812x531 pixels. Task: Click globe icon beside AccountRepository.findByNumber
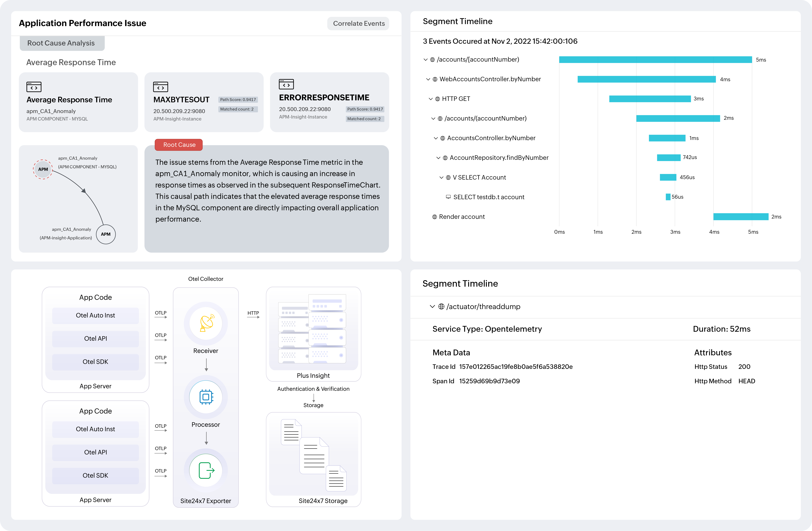445,158
